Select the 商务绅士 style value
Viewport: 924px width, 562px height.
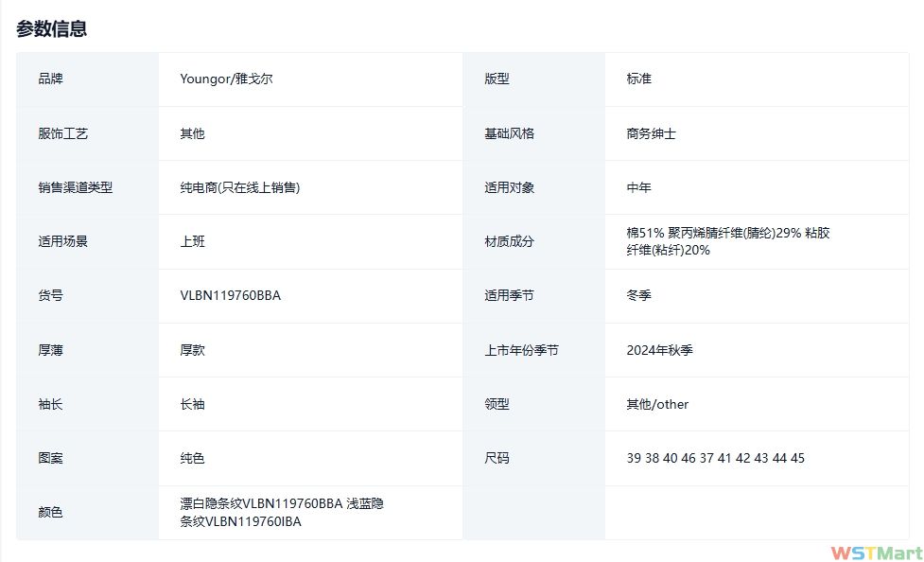[651, 133]
